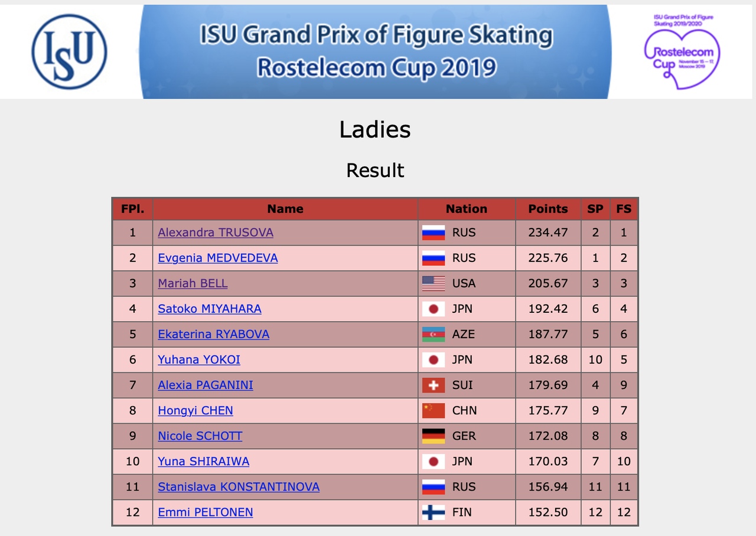The image size is (756, 536).
Task: Open Emmi PELTONEN's profile link
Action: [x=206, y=512]
